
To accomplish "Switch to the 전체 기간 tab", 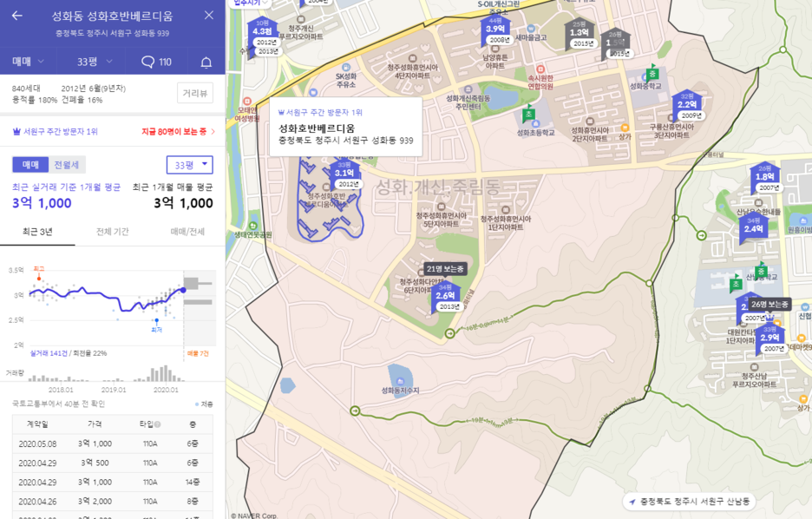I will pyautogui.click(x=113, y=232).
